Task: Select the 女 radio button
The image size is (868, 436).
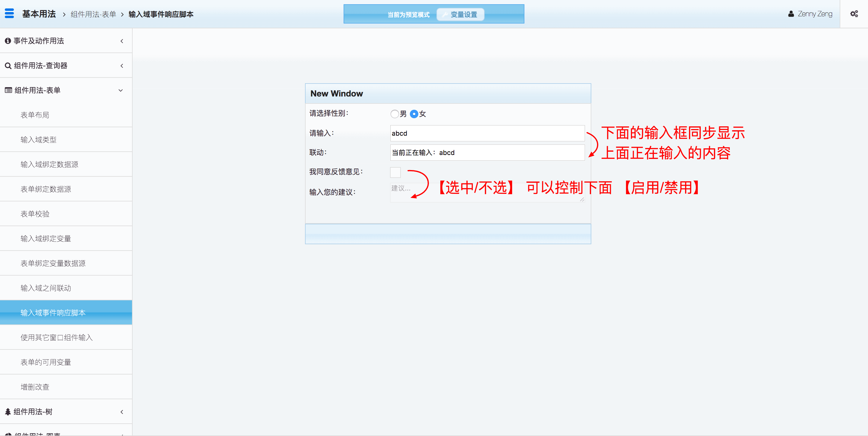Action: [414, 114]
